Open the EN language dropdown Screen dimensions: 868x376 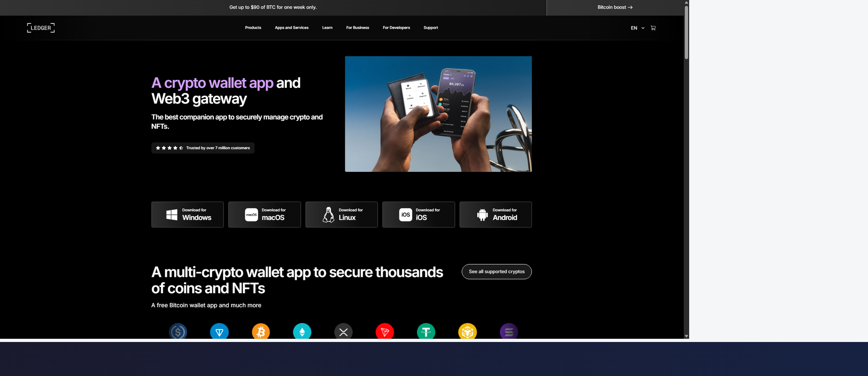[637, 28]
